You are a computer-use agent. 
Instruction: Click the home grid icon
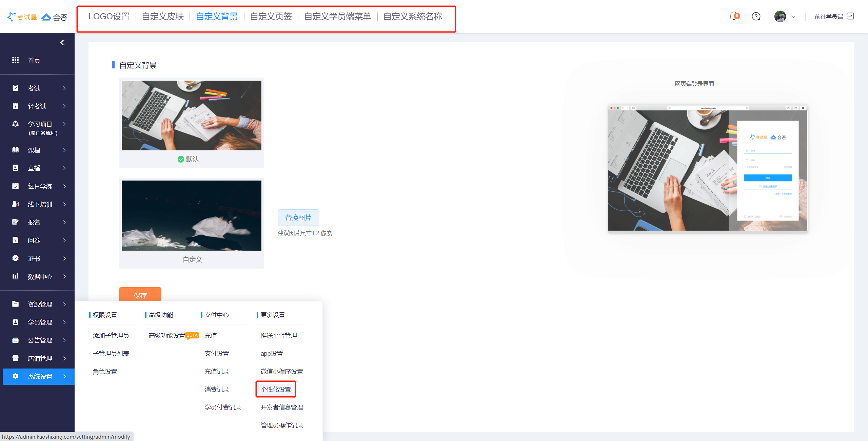(x=15, y=60)
